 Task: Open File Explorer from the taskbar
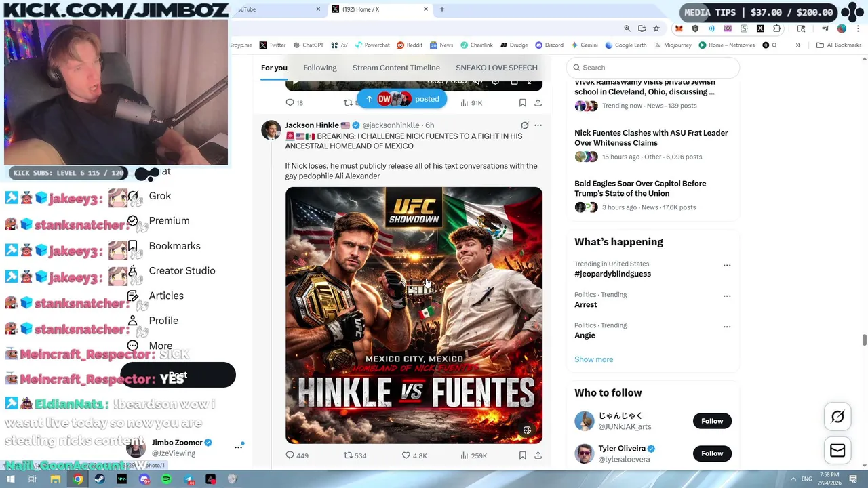pyautogui.click(x=56, y=479)
